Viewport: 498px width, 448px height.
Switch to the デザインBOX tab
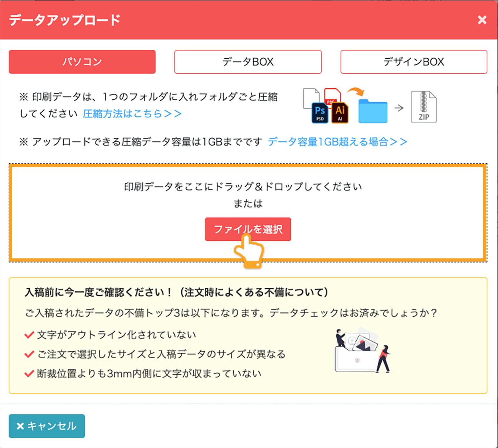point(413,62)
